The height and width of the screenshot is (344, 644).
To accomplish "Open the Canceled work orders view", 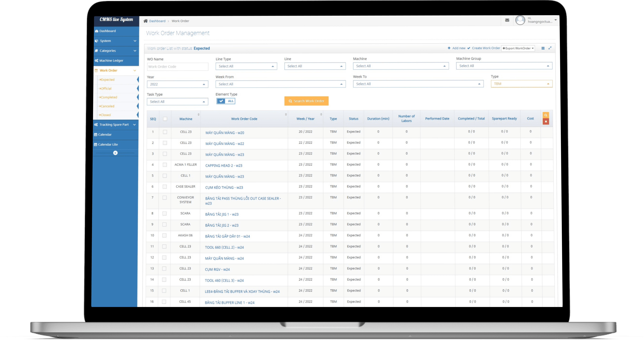I will 108,106.
